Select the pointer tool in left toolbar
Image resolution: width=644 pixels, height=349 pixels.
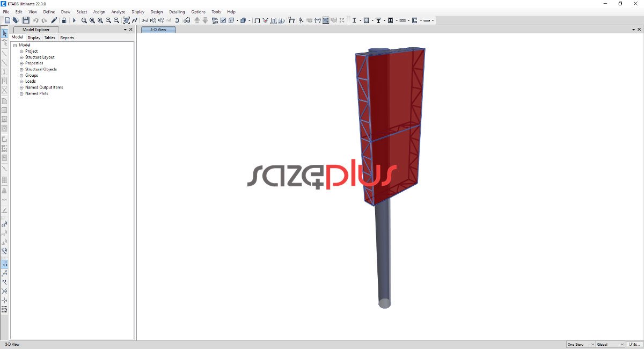coord(4,34)
